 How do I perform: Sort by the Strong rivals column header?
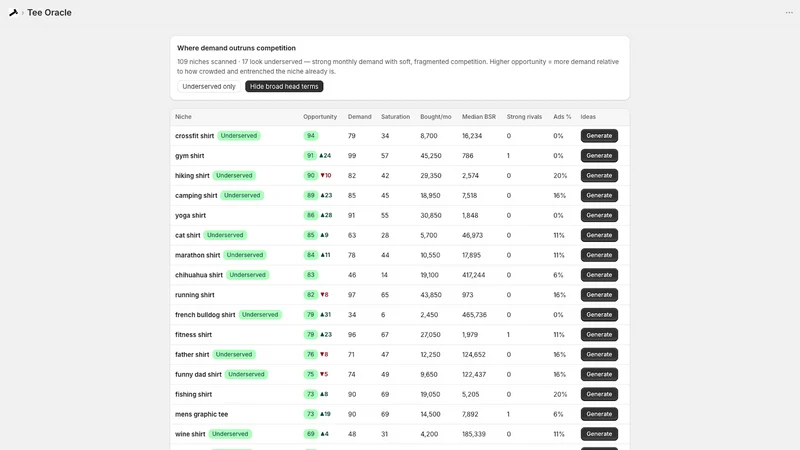524,117
